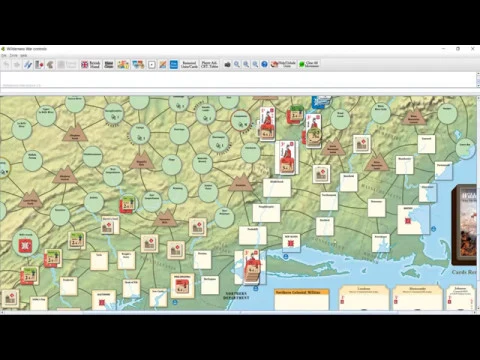Click the red-dot flag toolbar icon
480x360 pixels.
click(39, 64)
